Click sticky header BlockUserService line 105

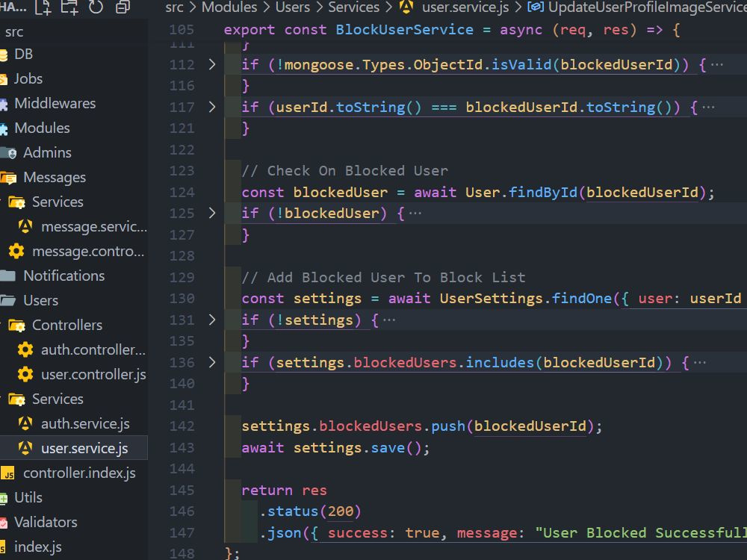[452, 30]
